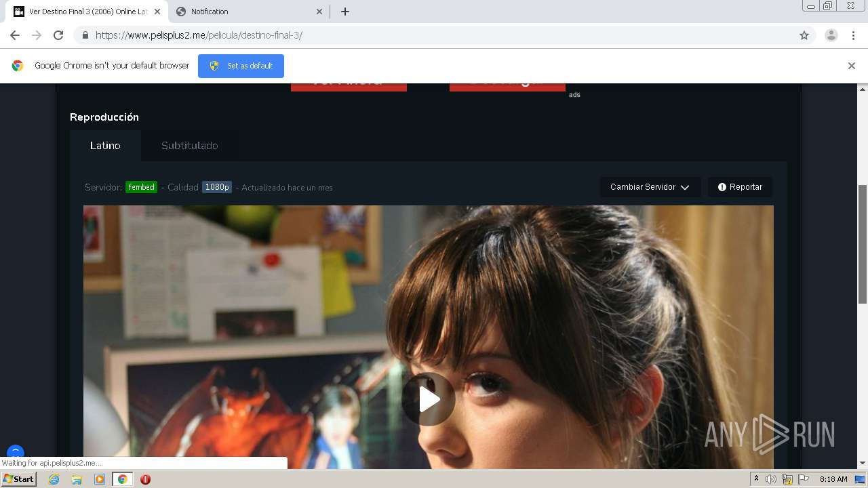This screenshot has height=488, width=868.
Task: Open the volume speaker icon
Action: (771, 479)
